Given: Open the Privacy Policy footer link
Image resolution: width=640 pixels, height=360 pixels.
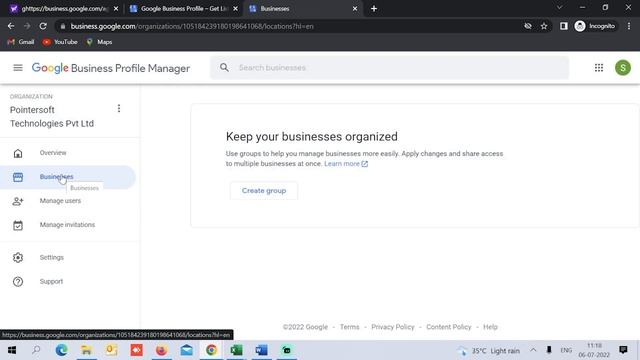Looking at the screenshot, I should [x=393, y=327].
